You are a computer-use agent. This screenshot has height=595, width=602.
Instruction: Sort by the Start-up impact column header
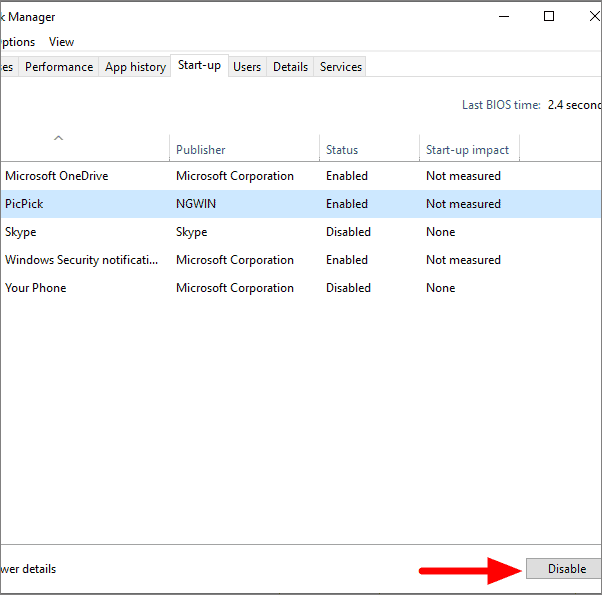point(469,148)
